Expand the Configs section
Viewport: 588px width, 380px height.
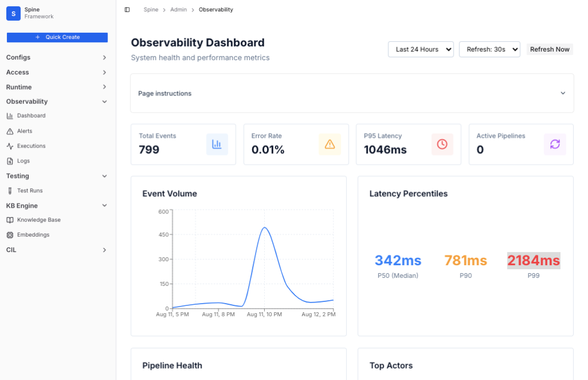point(57,57)
